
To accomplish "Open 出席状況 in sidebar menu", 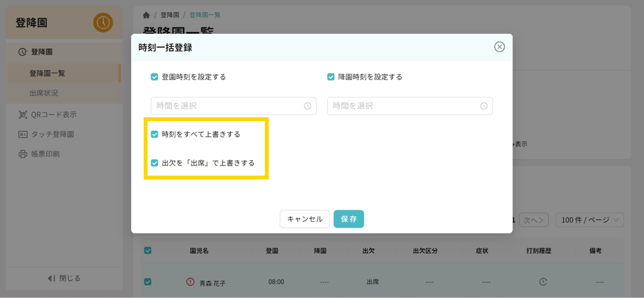I will click(44, 93).
